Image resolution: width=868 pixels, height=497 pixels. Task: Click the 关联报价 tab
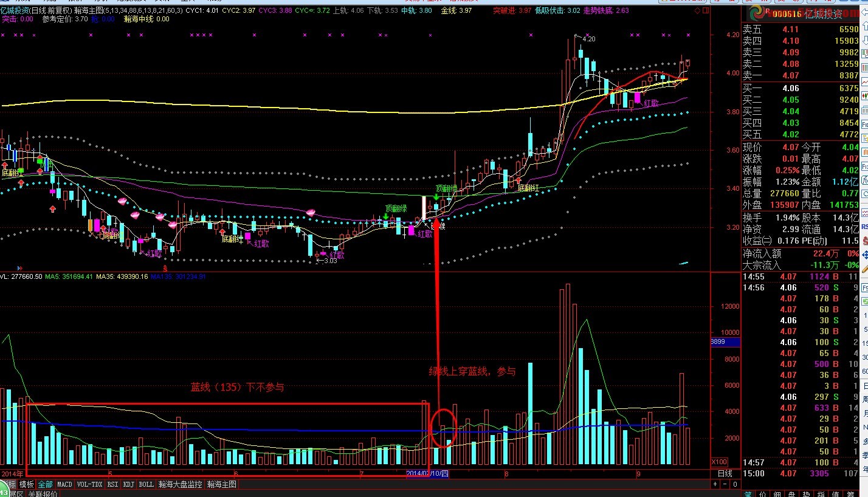click(x=43, y=493)
